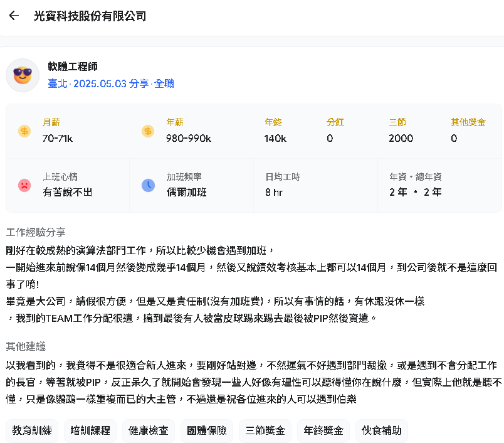
Task: Click the mood text 有苦說不出
Action: [x=68, y=192]
